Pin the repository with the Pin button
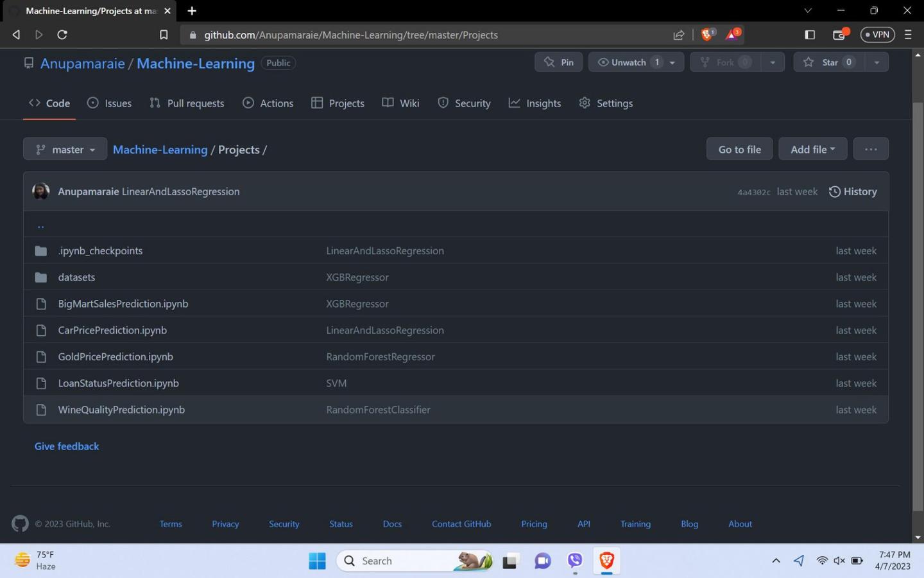 tap(559, 62)
